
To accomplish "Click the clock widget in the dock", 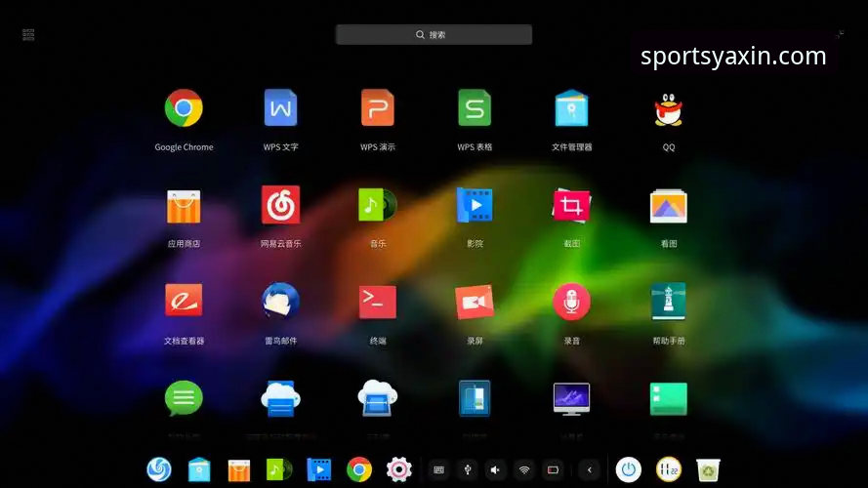I will click(x=668, y=469).
